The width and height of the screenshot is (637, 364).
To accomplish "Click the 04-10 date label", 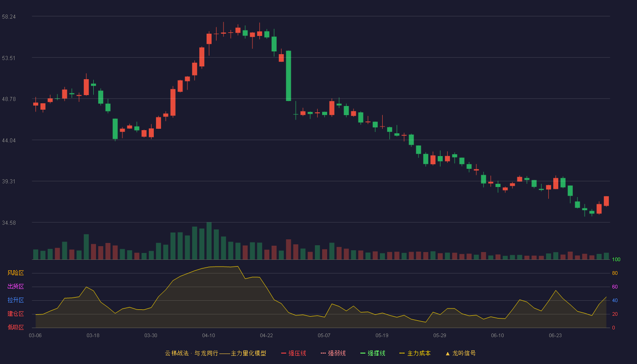I will tap(208, 335).
